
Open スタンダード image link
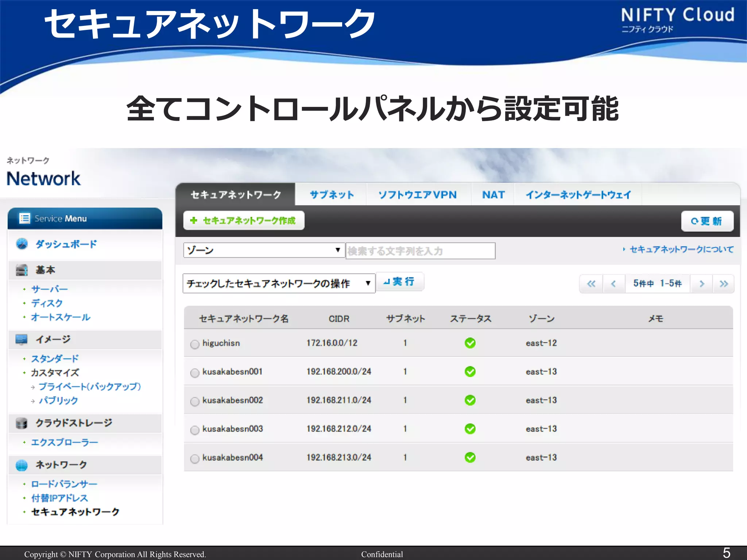tap(55, 359)
